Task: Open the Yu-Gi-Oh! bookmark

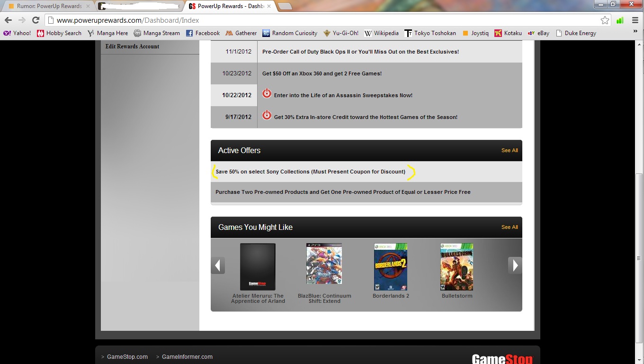Action: coord(341,33)
